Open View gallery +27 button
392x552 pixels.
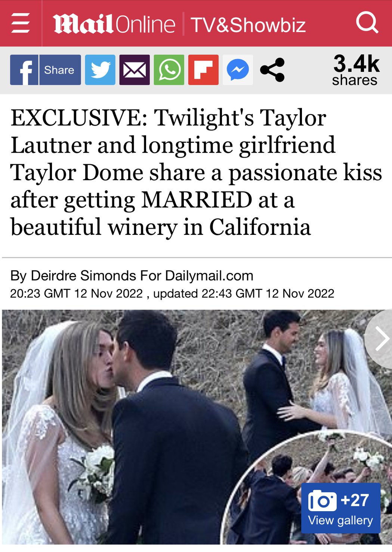341,508
